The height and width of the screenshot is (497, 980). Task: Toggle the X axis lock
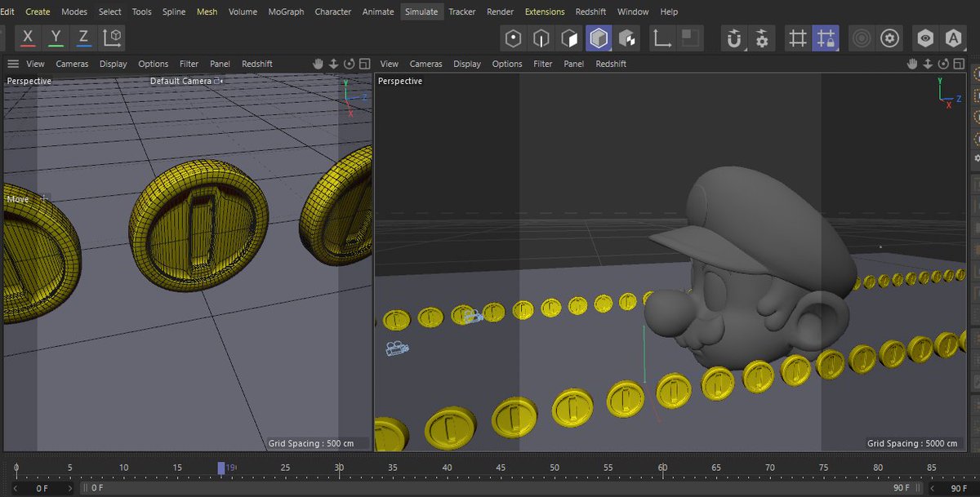[28, 38]
